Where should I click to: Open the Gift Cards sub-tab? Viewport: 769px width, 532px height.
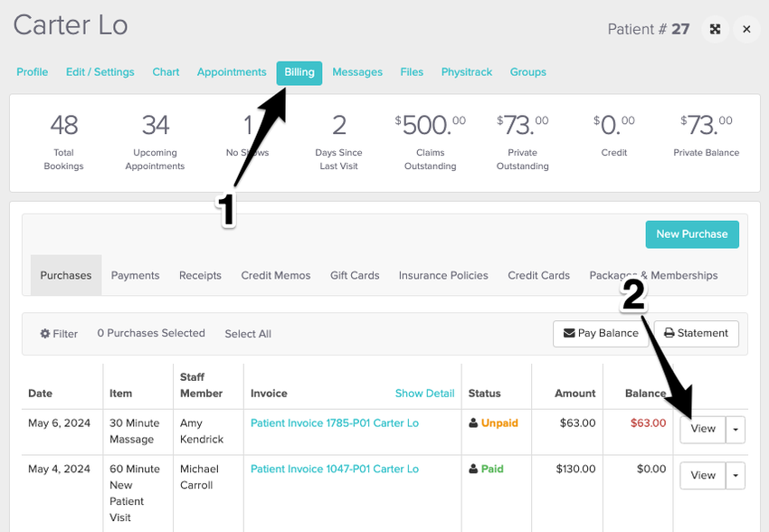pyautogui.click(x=355, y=276)
